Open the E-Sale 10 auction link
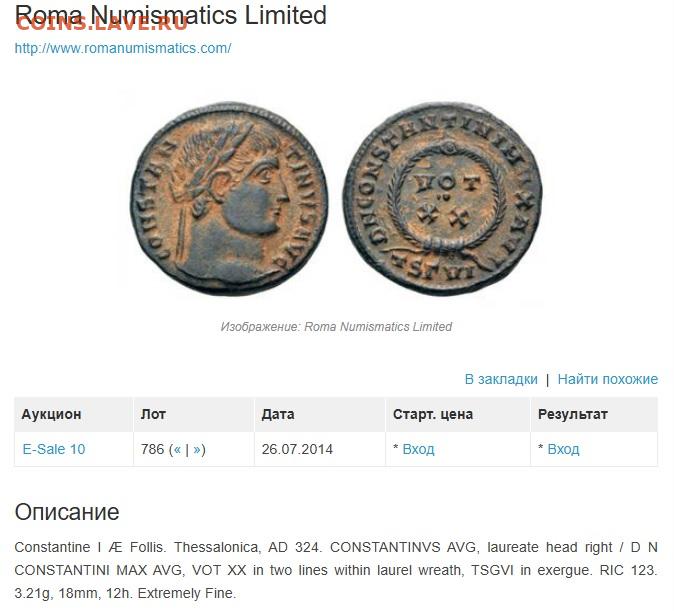 tap(54, 449)
